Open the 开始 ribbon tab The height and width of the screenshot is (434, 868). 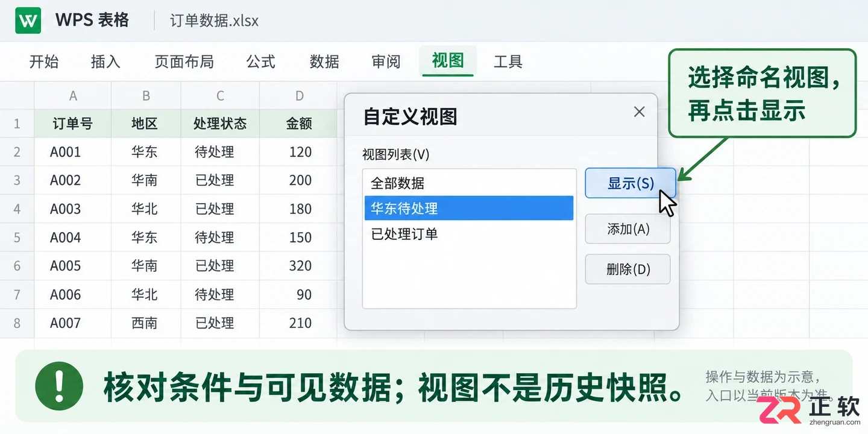[44, 61]
